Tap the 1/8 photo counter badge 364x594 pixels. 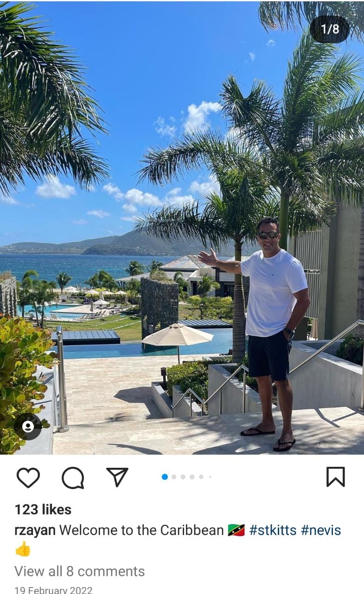click(x=330, y=29)
